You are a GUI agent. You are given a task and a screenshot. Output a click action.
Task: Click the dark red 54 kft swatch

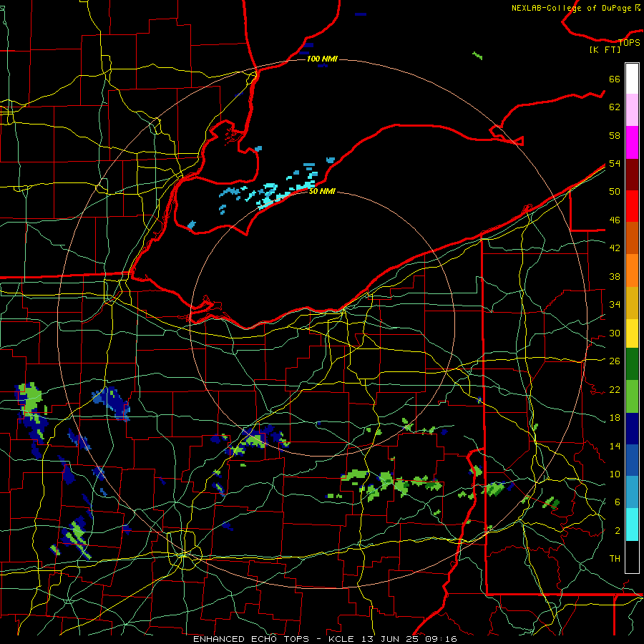pyautogui.click(x=632, y=175)
